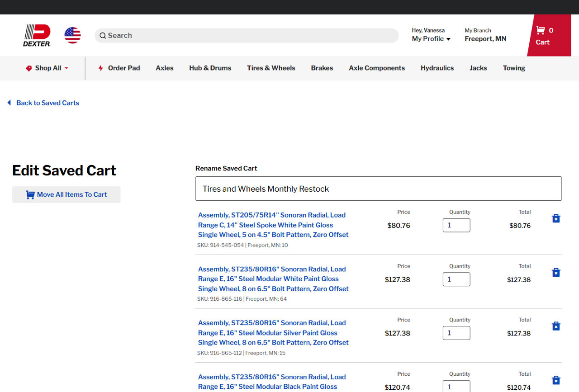Select text 'SKU: 916-865-112 | Freeport, MN: 15'
Screen dimensions: 579x392
click(241, 353)
